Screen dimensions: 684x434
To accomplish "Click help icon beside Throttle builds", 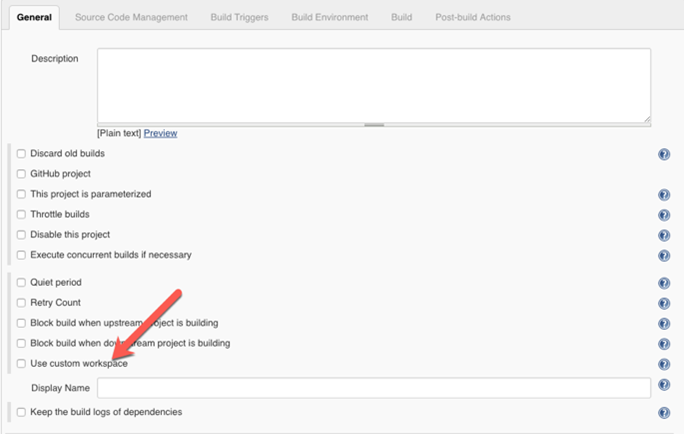I will [664, 215].
